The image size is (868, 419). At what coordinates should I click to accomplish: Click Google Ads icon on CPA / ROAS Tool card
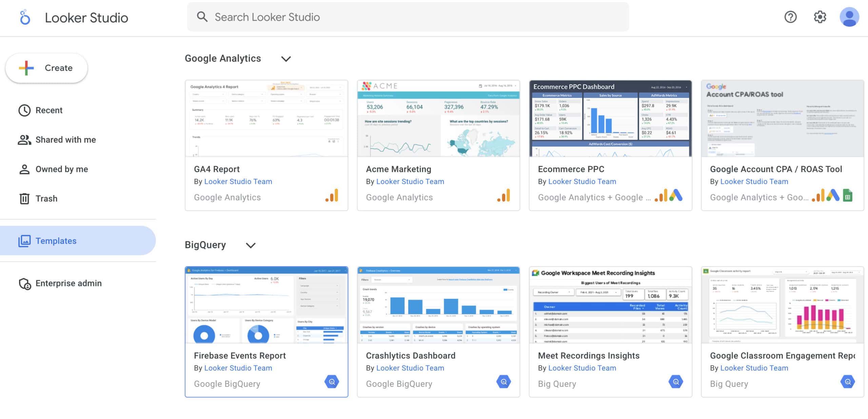tap(833, 195)
